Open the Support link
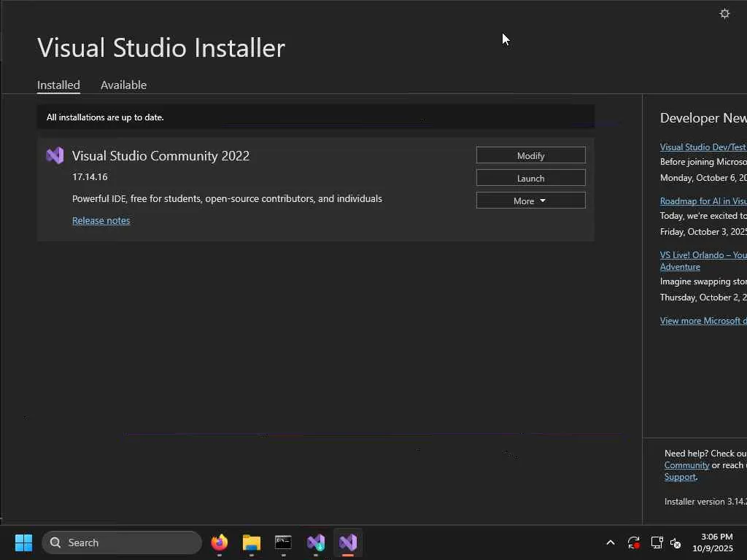The width and height of the screenshot is (747, 560). (x=680, y=477)
